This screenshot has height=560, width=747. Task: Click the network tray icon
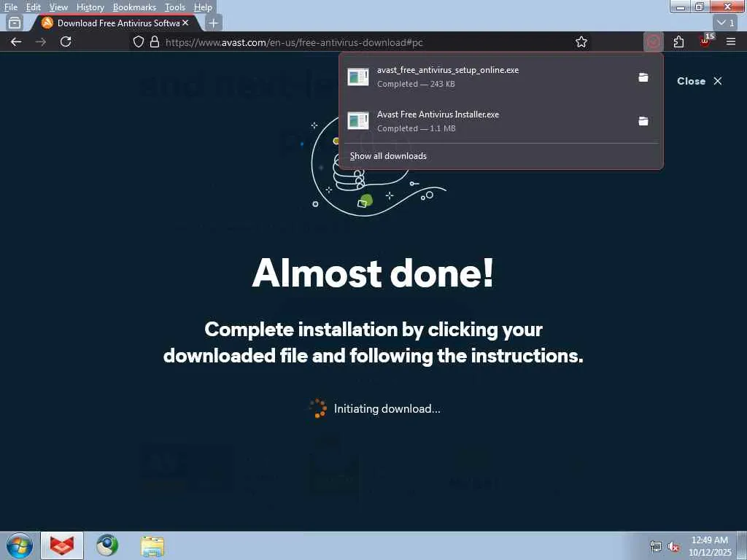point(656,547)
